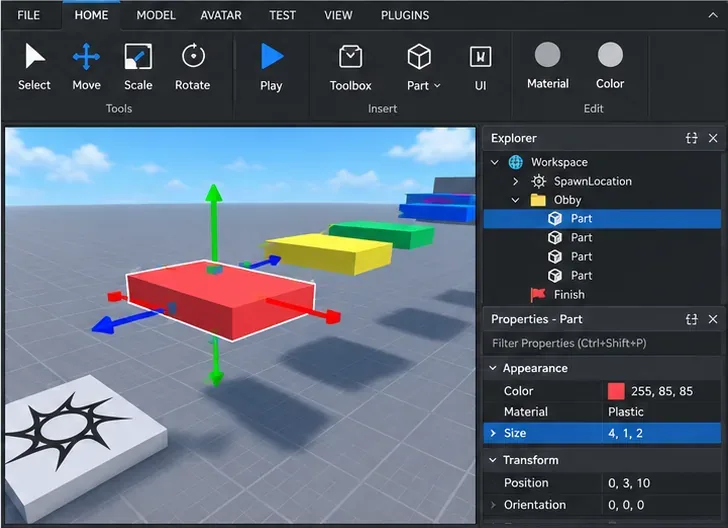Click the Material property label
Screen dimensions: 728x528
[x=526, y=412]
